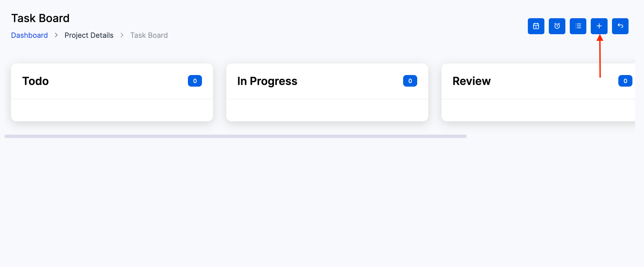Click the In Progress count badge
The height and width of the screenshot is (267, 644).
pyautogui.click(x=410, y=81)
